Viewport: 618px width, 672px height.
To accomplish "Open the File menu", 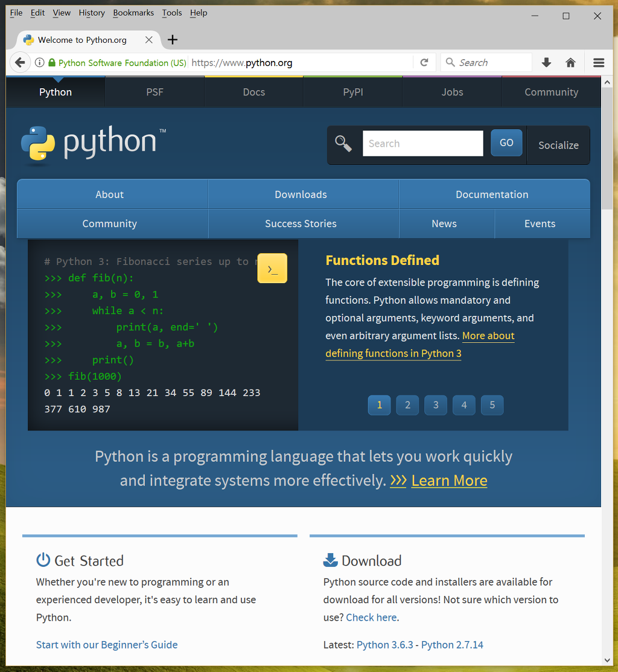I will click(x=16, y=13).
